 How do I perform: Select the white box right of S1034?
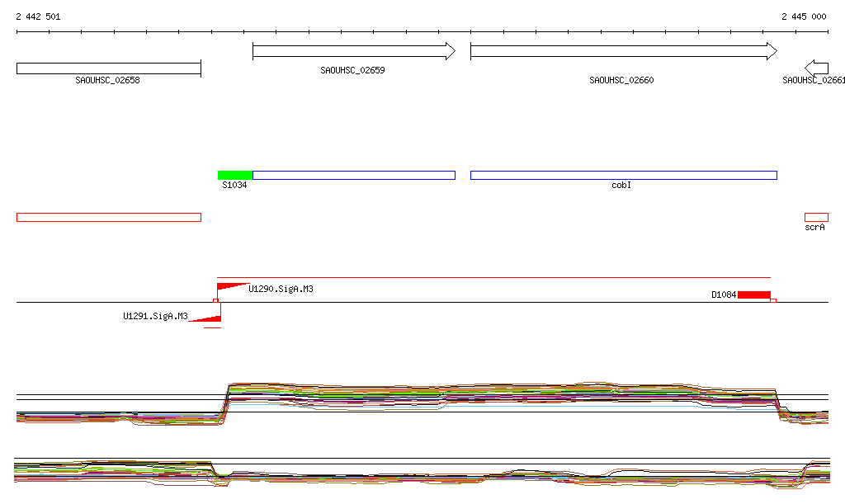[x=353, y=175]
